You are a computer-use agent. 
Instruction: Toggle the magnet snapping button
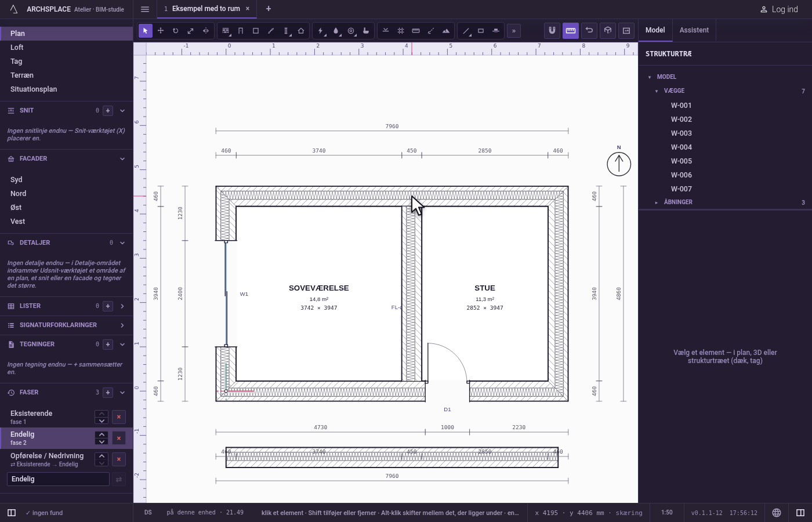(552, 31)
